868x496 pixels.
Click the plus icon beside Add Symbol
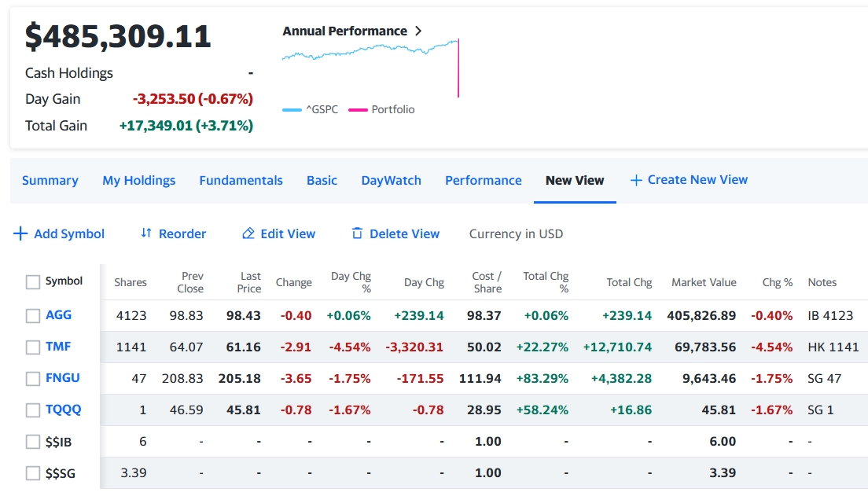coord(20,233)
